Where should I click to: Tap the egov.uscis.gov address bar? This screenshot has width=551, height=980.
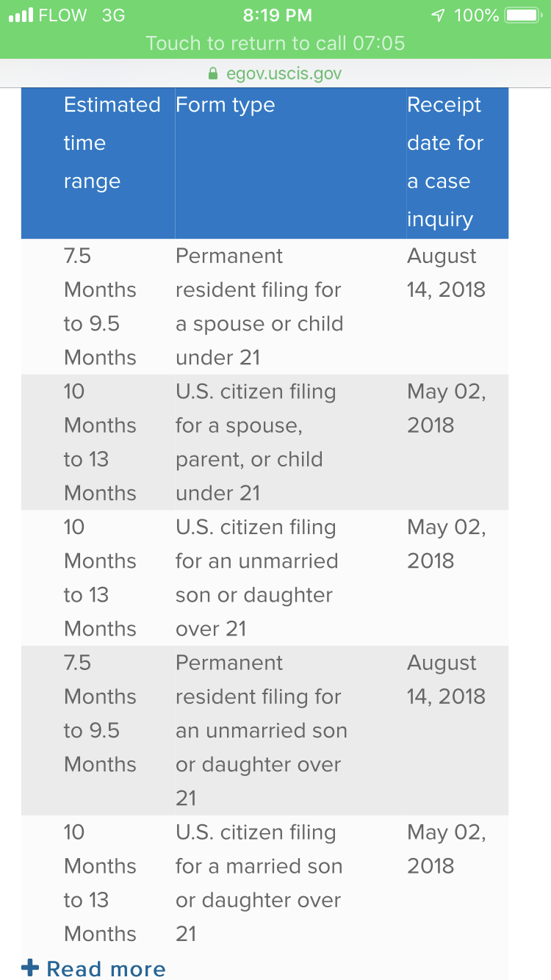(275, 73)
